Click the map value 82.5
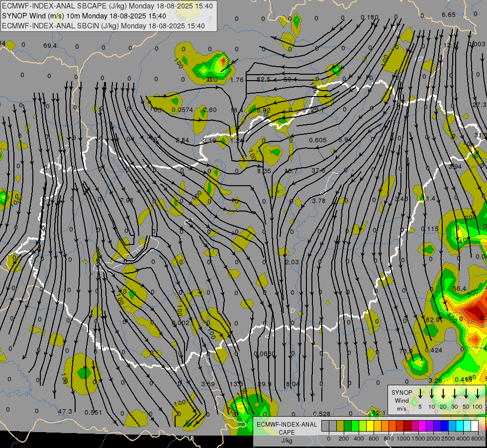This screenshot has width=487, height=448. pyautogui.click(x=263, y=79)
